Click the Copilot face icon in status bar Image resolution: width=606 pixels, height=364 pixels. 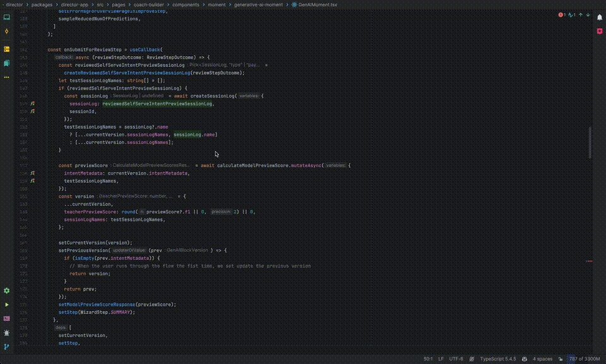(525, 359)
